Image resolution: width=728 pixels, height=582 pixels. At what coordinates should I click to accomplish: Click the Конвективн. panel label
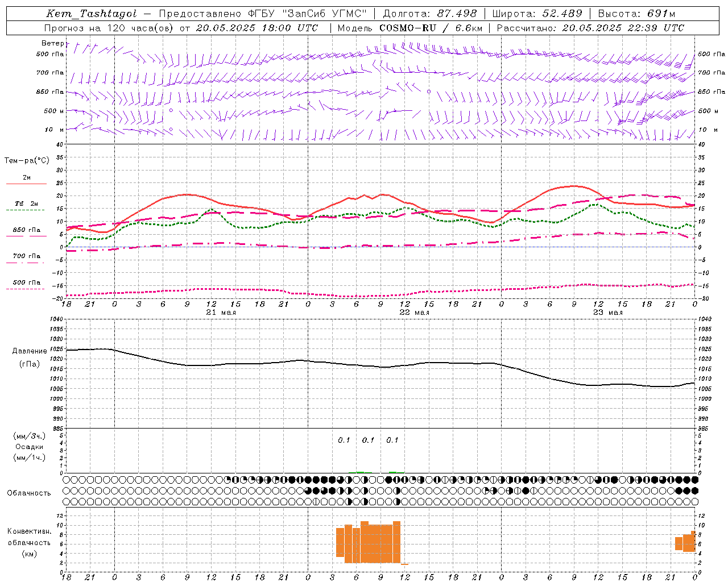(29, 531)
